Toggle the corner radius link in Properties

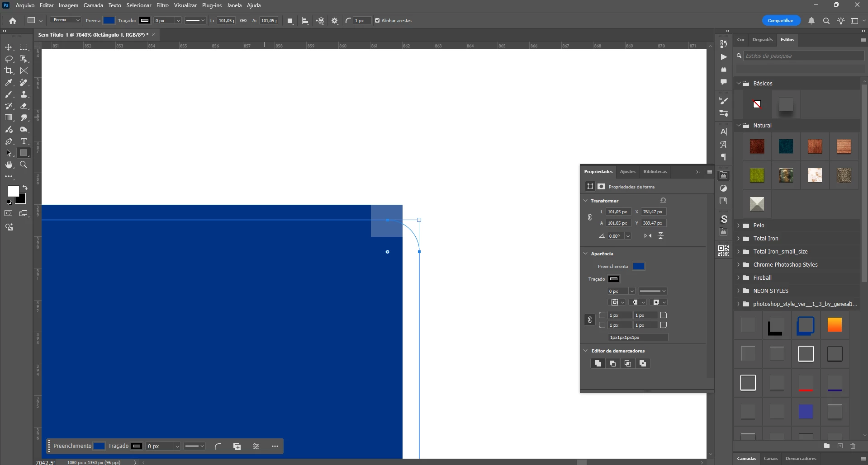pos(590,320)
